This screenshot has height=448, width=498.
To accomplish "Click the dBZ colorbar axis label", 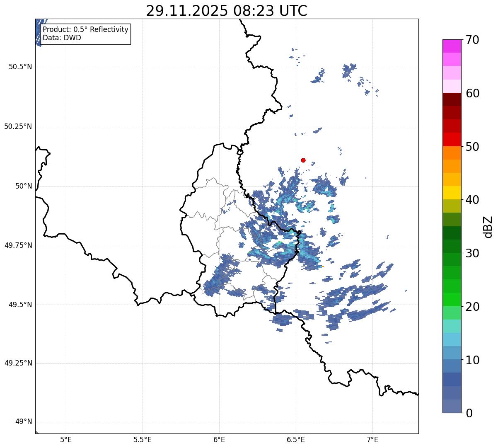I will coord(488,226).
